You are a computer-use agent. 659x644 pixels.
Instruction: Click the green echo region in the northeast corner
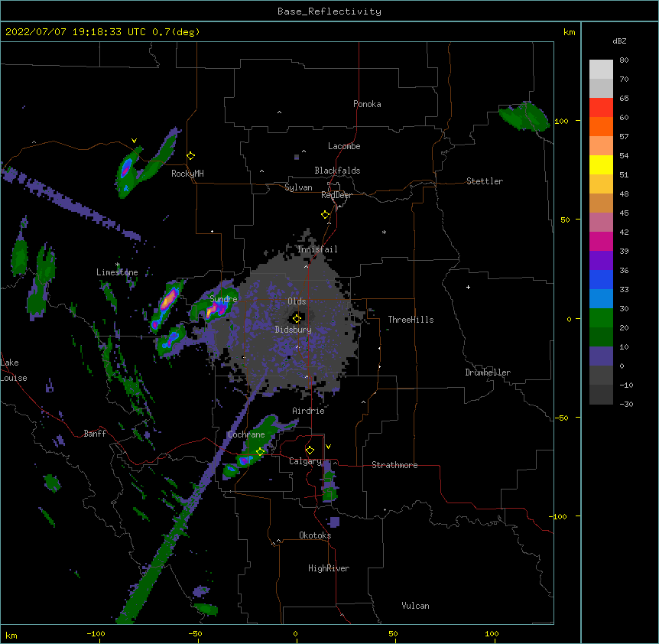click(524, 116)
